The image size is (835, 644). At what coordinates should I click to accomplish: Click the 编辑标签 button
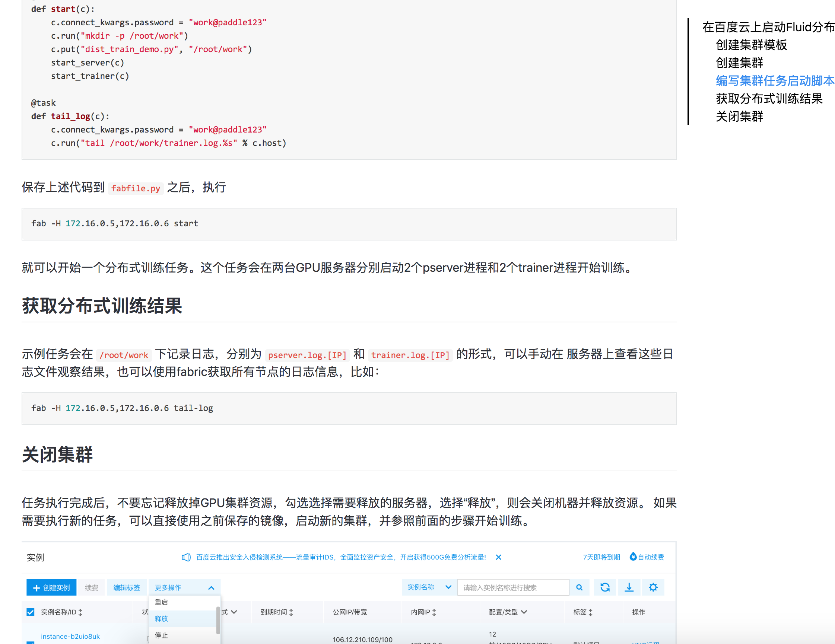pos(127,588)
